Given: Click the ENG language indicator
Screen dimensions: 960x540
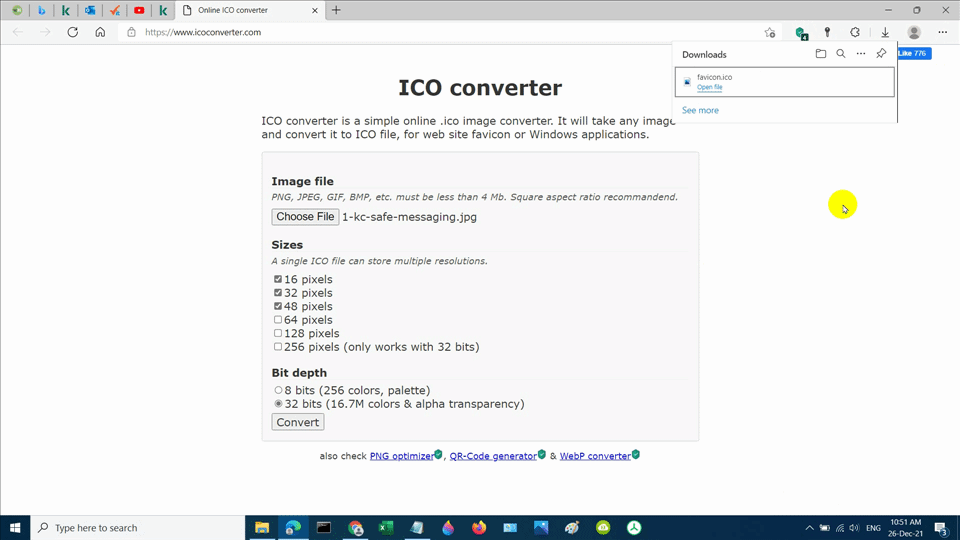Looking at the screenshot, I should point(874,528).
